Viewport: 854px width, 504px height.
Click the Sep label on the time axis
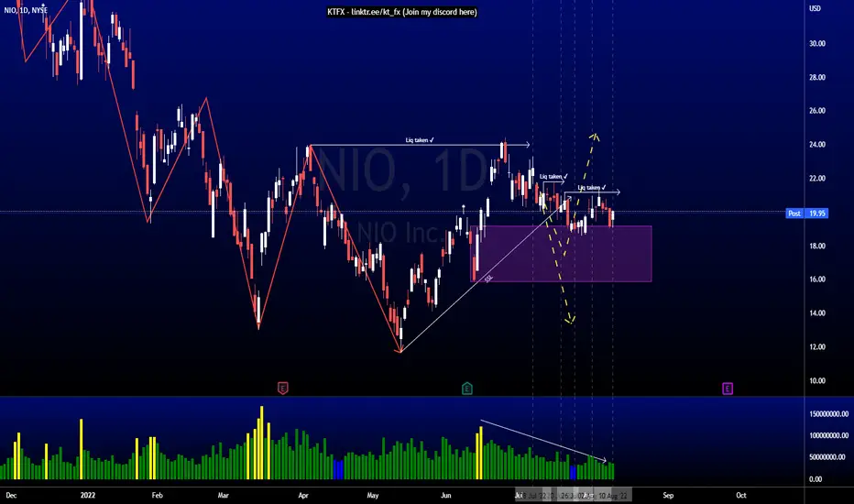tap(668, 495)
